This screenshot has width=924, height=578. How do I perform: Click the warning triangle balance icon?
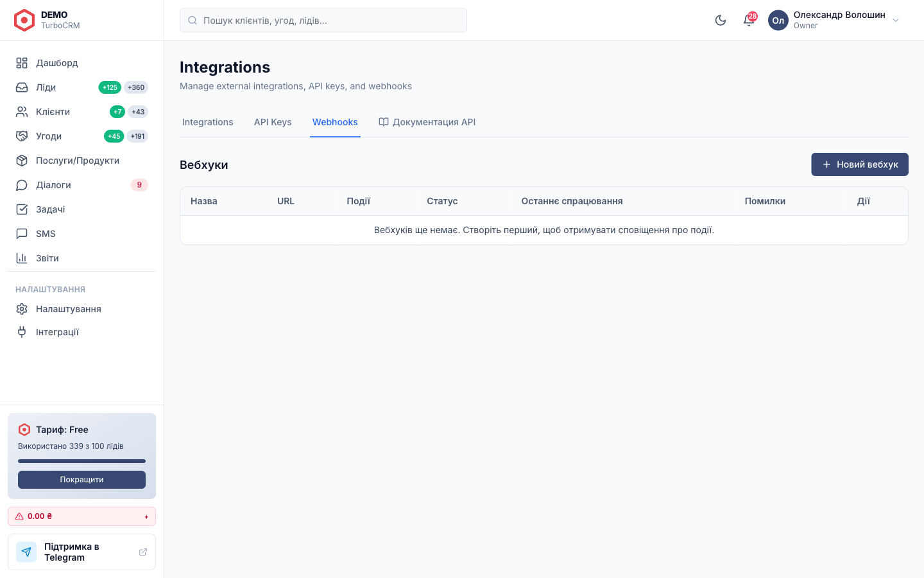[x=19, y=516]
